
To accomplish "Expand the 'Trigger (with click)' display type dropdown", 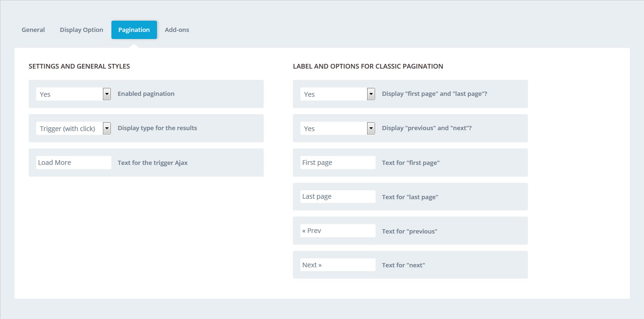I will click(74, 128).
